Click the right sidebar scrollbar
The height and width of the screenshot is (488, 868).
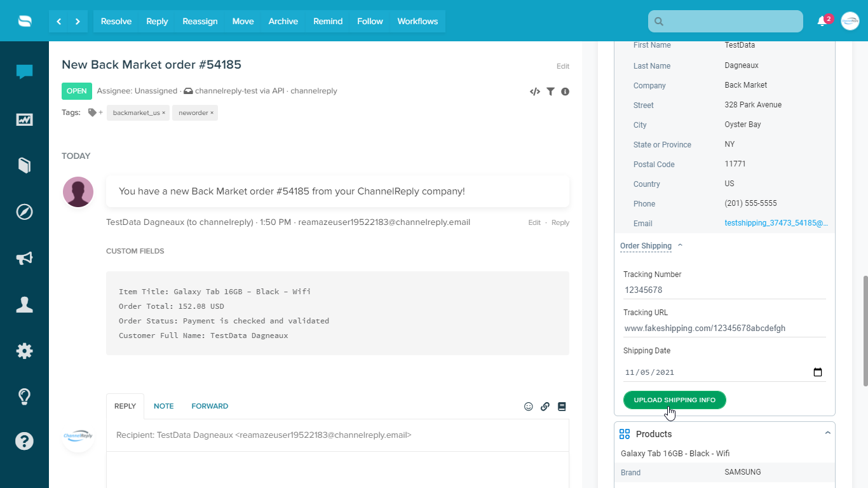(864, 330)
